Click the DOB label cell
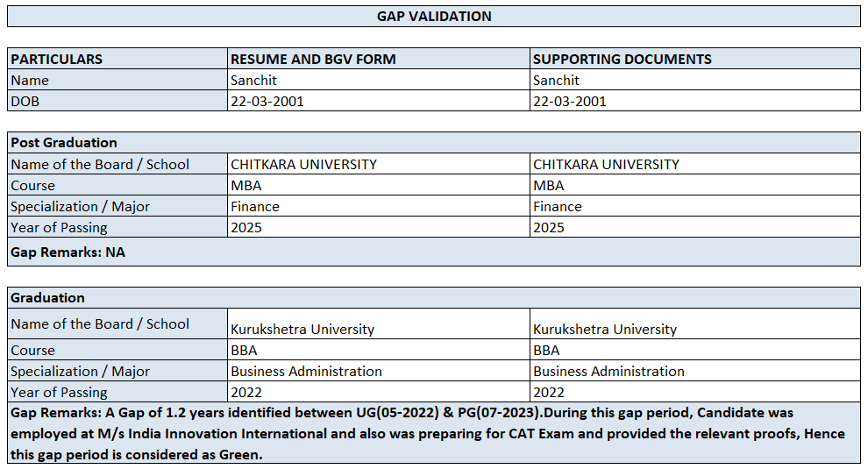Image resolution: width=868 pixels, height=469 pixels. 25,102
